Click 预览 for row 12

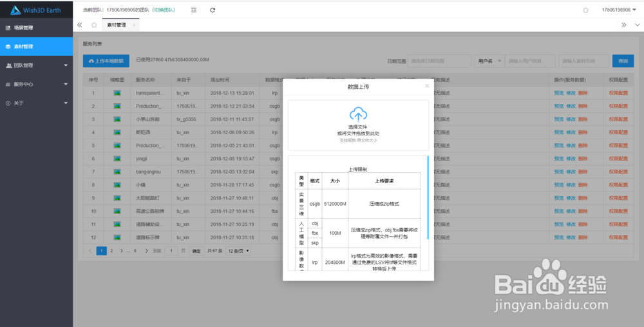tap(558, 238)
